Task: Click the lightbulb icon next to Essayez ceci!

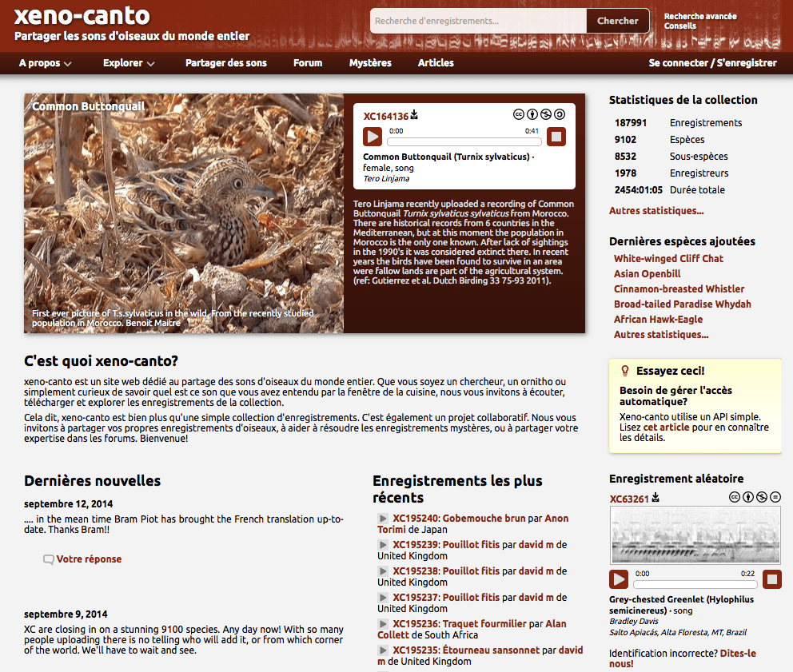Action: tap(625, 371)
